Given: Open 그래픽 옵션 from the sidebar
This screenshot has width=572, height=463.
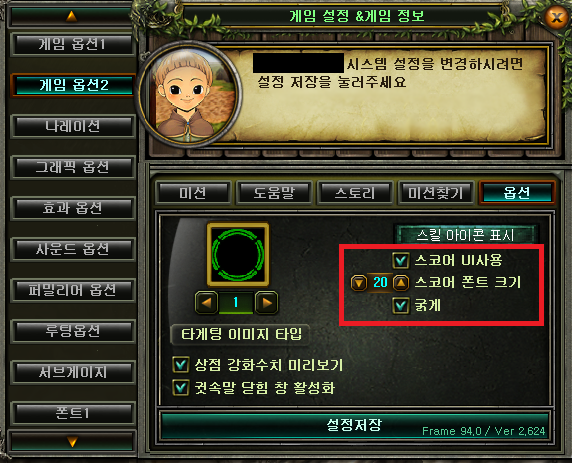Looking at the screenshot, I should pyautogui.click(x=72, y=167).
